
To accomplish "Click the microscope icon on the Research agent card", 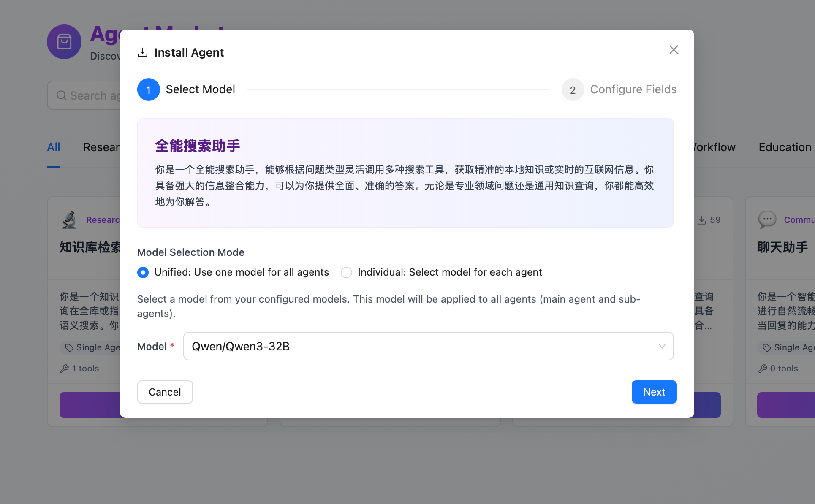I will pos(70,219).
